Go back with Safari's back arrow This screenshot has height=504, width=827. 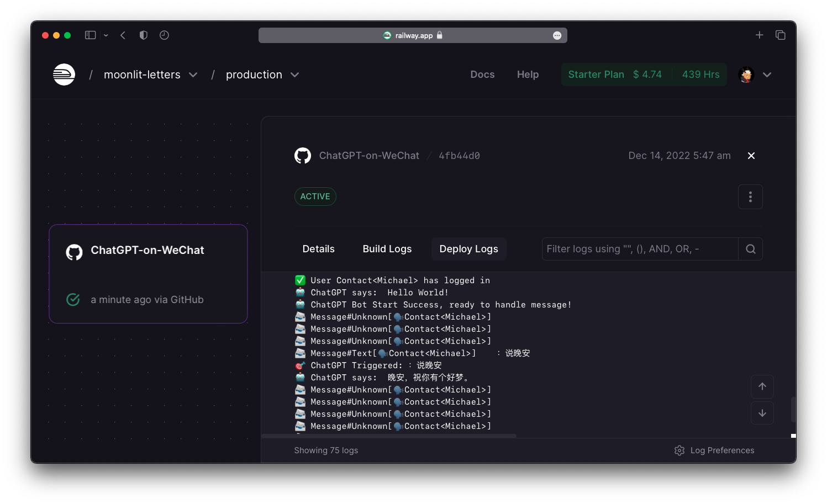[123, 35]
